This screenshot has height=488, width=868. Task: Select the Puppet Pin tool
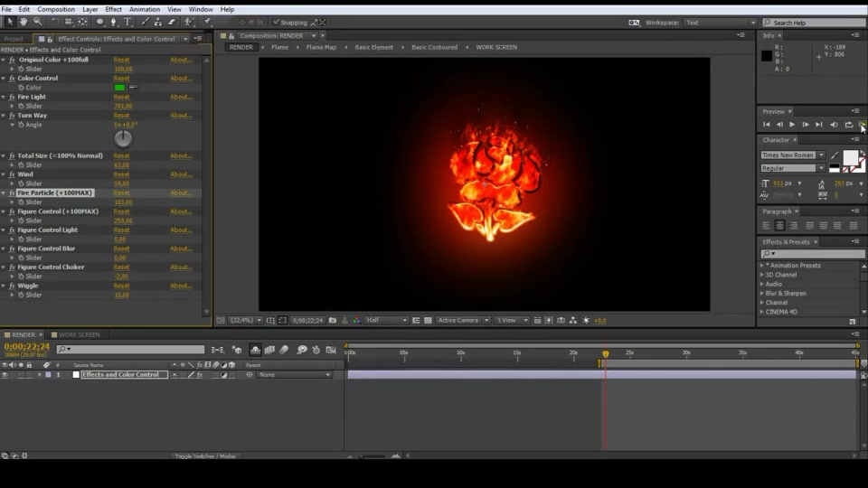(x=208, y=22)
